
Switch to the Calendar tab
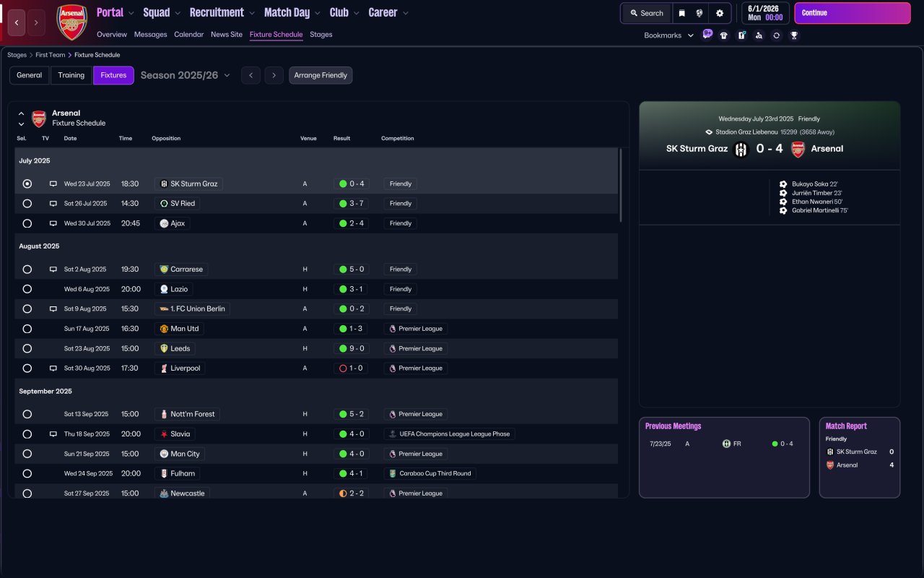(189, 35)
